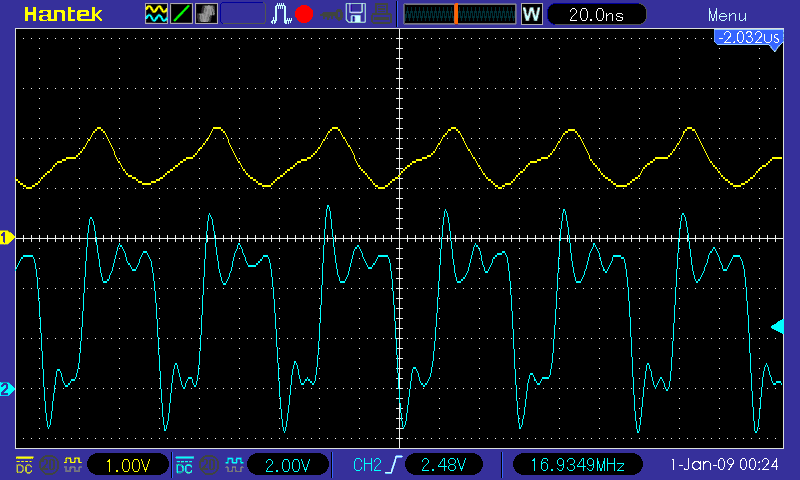This screenshot has width=800, height=480.
Task: Click the empty blue indicator box in toolbar
Action: click(243, 14)
